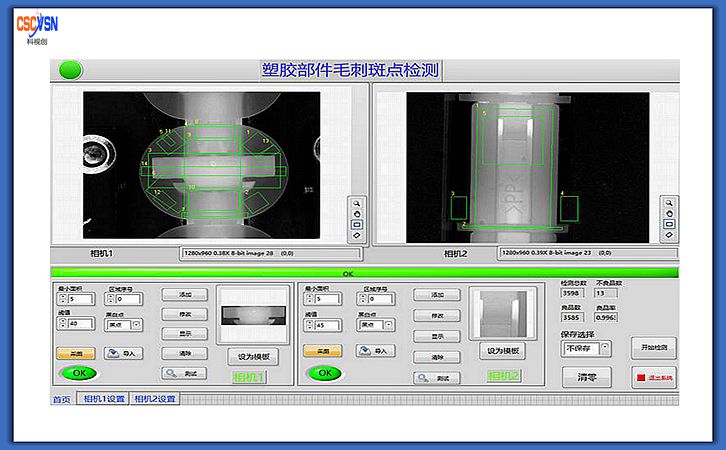The width and height of the screenshot is (726, 450).
Task: Switch to the 相机2设置 tab
Action: point(156,399)
